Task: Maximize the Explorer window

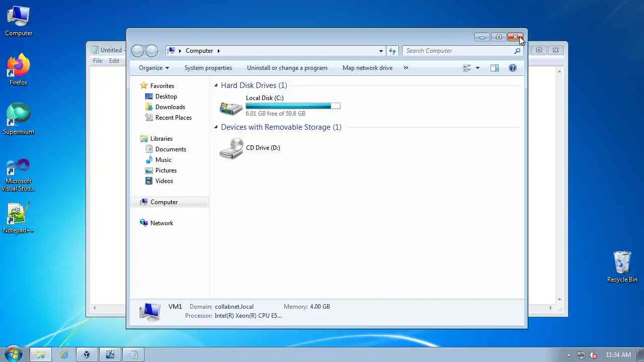Action: (x=499, y=37)
